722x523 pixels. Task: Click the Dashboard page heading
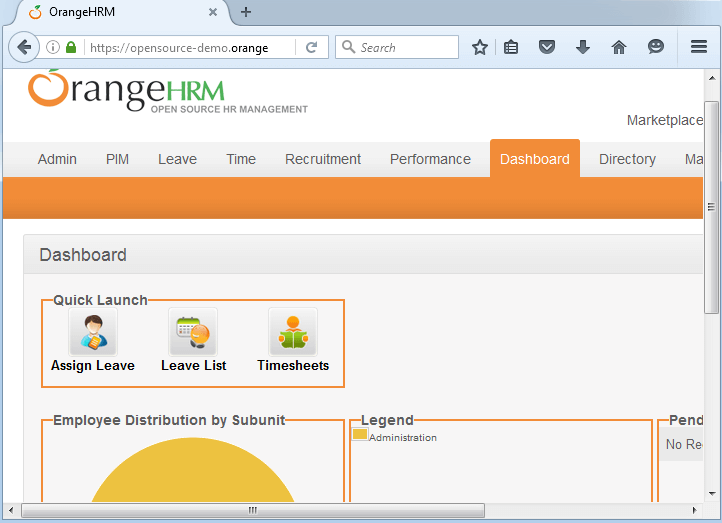pyautogui.click(x=83, y=255)
